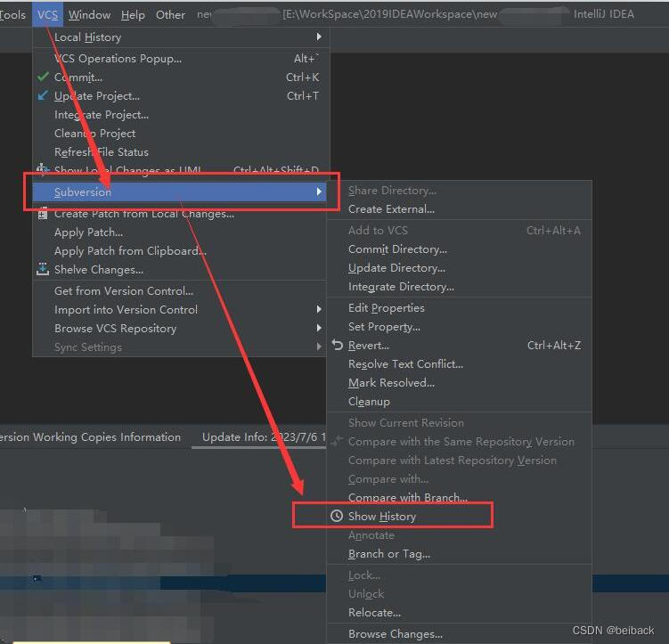Select Mark Resolved... item
The image size is (669, 644).
tap(459, 383)
